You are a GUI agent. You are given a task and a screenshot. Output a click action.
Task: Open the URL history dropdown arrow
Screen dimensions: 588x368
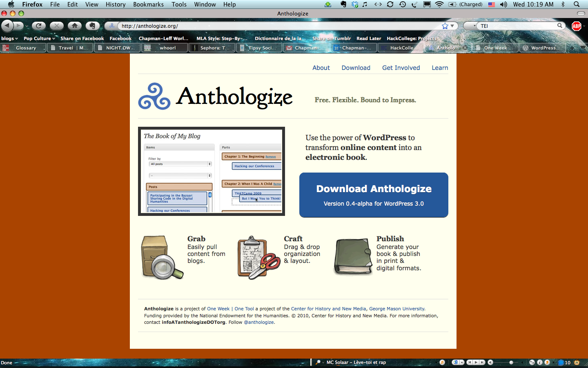click(x=452, y=26)
